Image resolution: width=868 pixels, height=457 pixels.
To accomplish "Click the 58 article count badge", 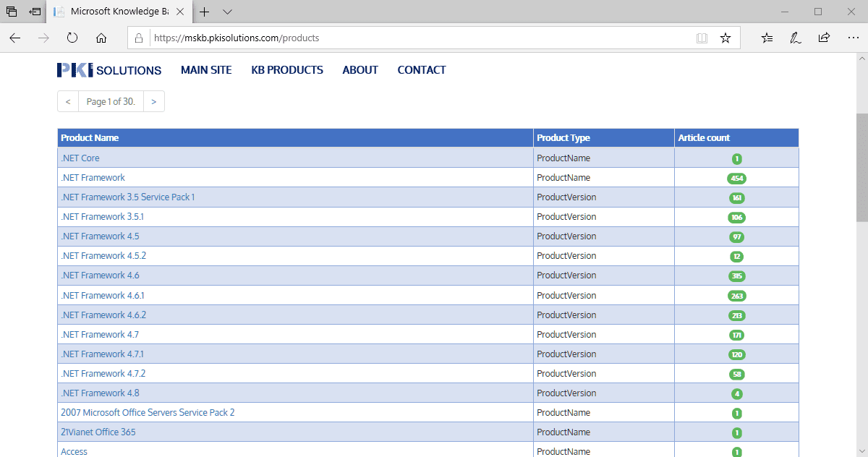I will click(x=736, y=374).
